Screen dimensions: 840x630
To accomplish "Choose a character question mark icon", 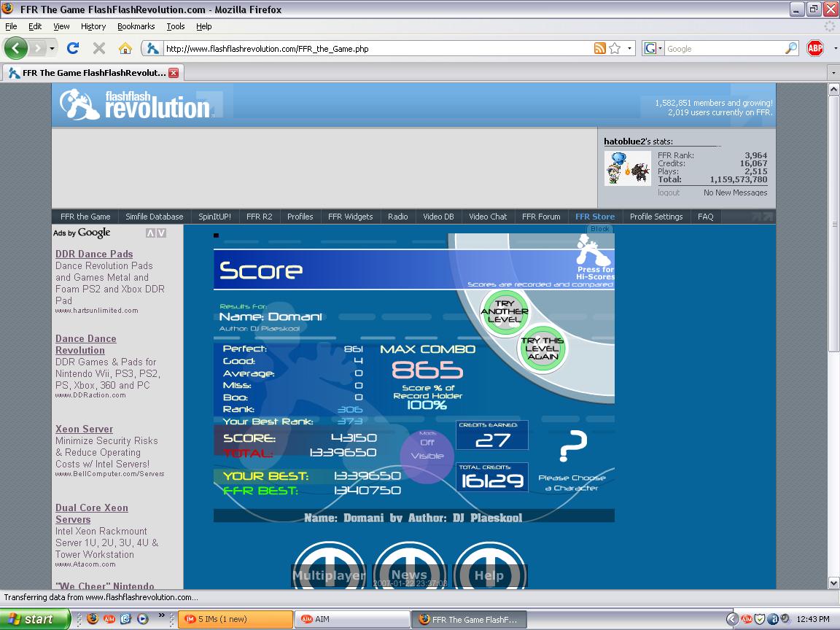I will click(573, 446).
